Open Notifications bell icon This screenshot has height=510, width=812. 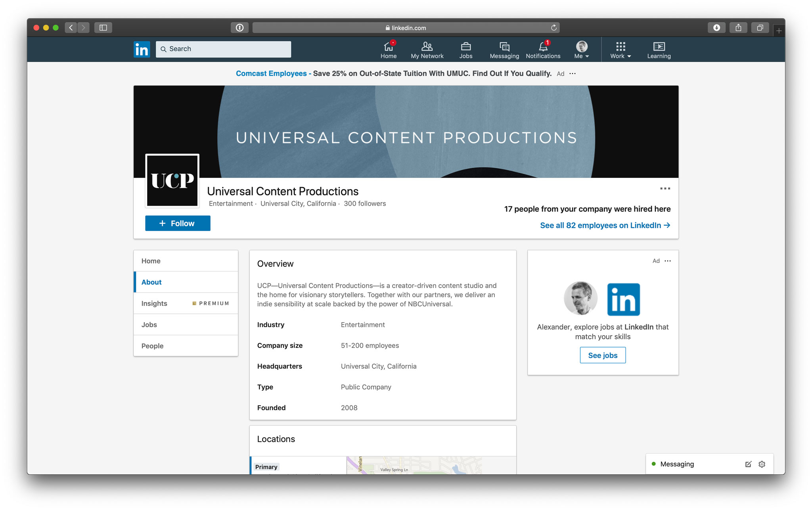point(543,50)
